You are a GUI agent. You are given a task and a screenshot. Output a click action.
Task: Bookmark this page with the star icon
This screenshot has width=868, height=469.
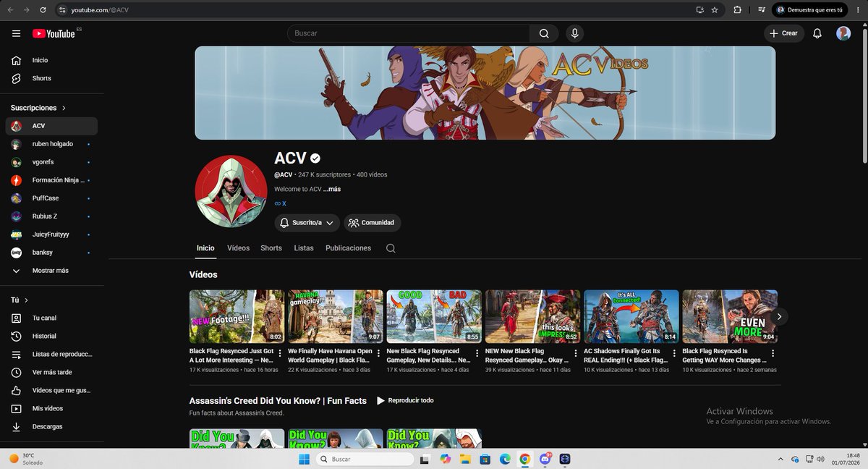point(715,10)
